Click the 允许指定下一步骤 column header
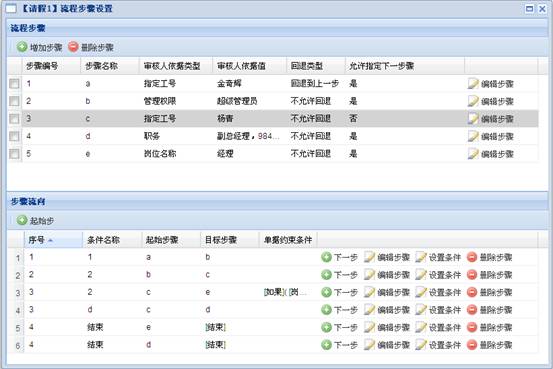The height and width of the screenshot is (369, 553). (405, 66)
